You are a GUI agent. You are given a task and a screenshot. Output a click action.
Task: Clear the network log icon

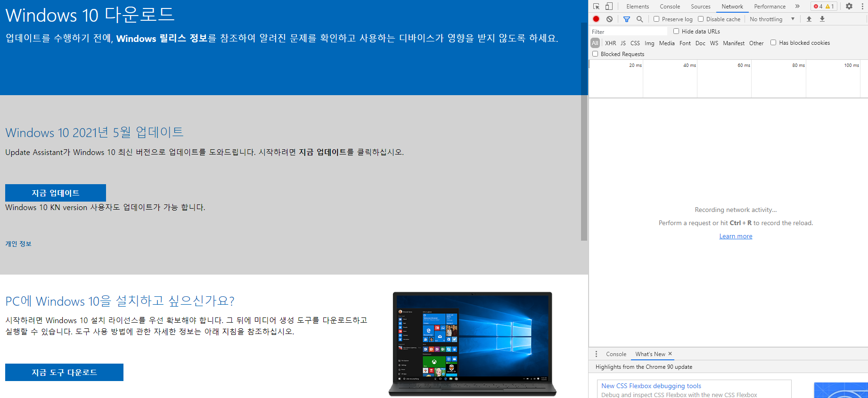pyautogui.click(x=609, y=19)
